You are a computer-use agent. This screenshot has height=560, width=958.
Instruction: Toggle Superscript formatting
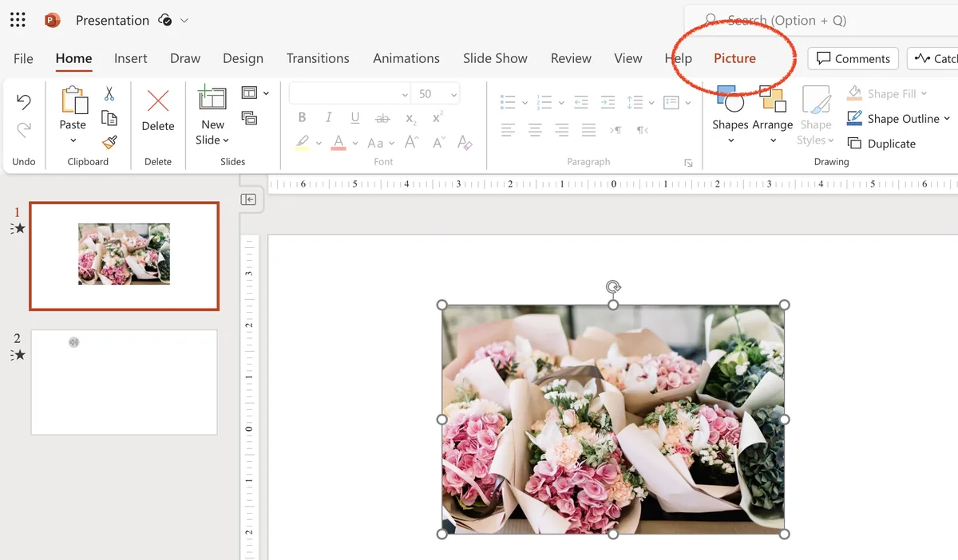click(x=437, y=117)
